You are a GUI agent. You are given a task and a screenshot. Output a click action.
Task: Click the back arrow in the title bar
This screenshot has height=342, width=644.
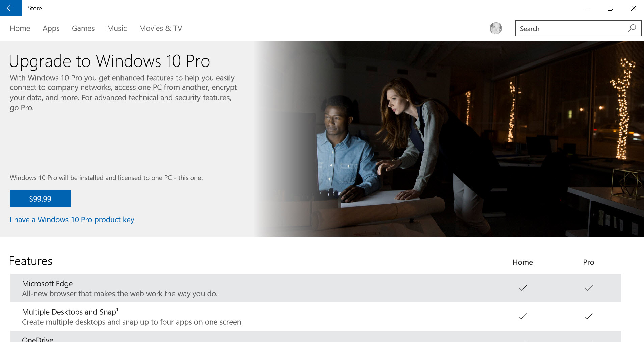coord(10,8)
